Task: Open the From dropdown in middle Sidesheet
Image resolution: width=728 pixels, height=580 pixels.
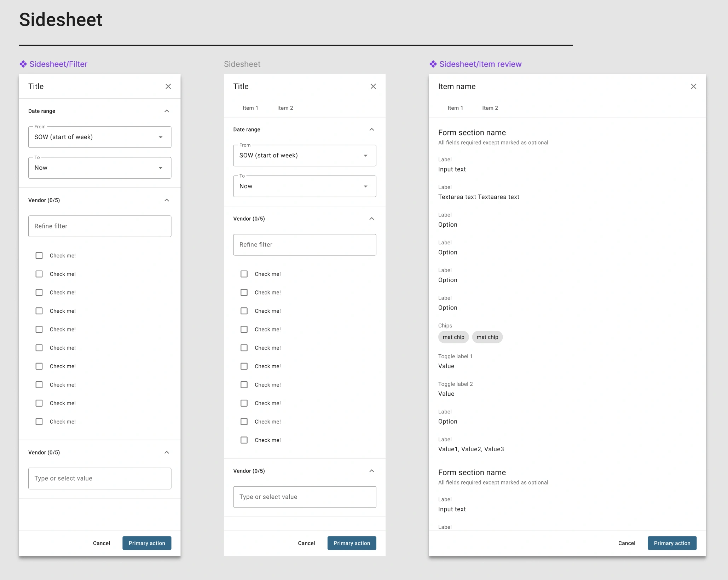Action: click(305, 155)
